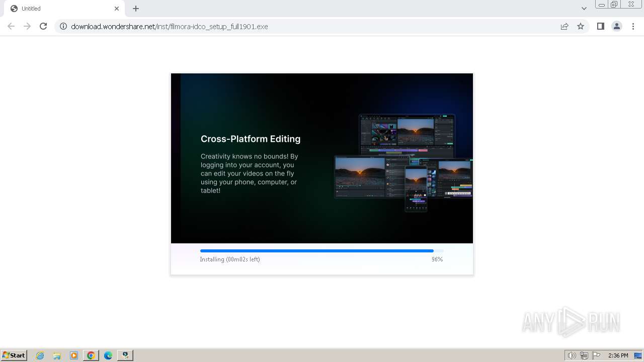
Task: Open the volume speaker tray icon
Action: [x=572, y=355]
